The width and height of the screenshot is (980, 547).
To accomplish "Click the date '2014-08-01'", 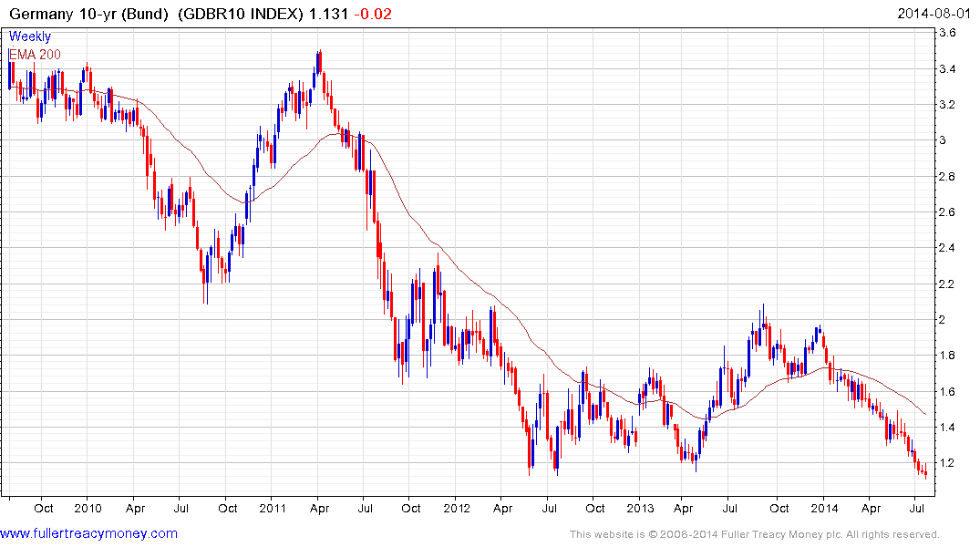I will 934,13.
